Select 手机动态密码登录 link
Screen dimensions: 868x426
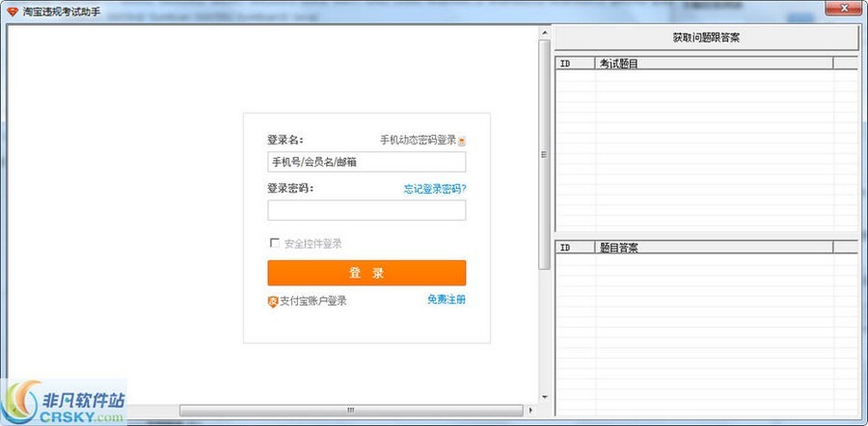418,140
